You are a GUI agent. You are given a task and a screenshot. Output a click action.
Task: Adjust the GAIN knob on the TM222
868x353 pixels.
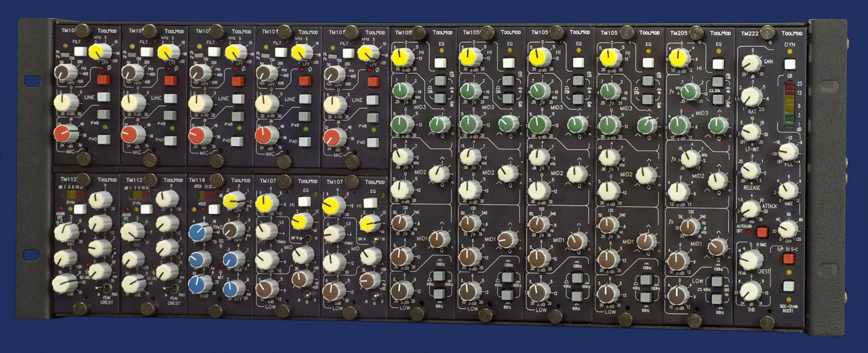[751, 64]
